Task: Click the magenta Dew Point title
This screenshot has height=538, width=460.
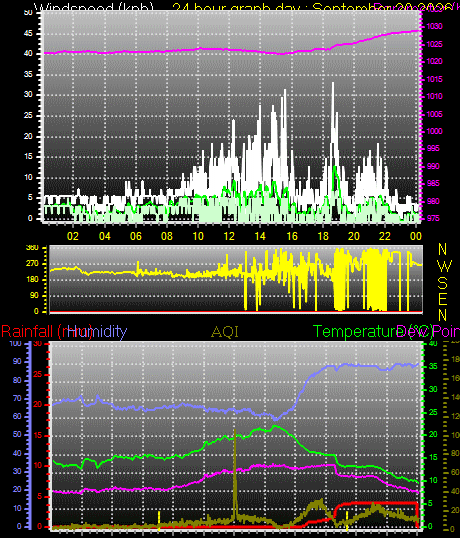Action: click(428, 332)
